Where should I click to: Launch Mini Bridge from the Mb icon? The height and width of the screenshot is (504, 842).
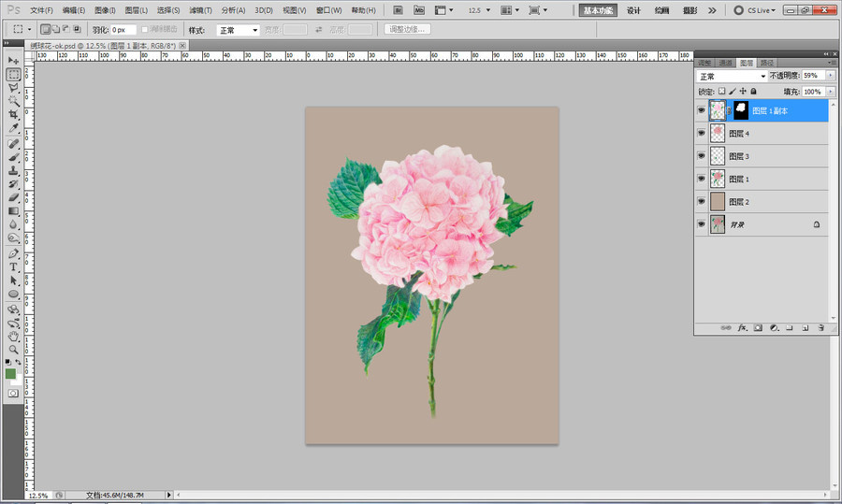click(419, 10)
